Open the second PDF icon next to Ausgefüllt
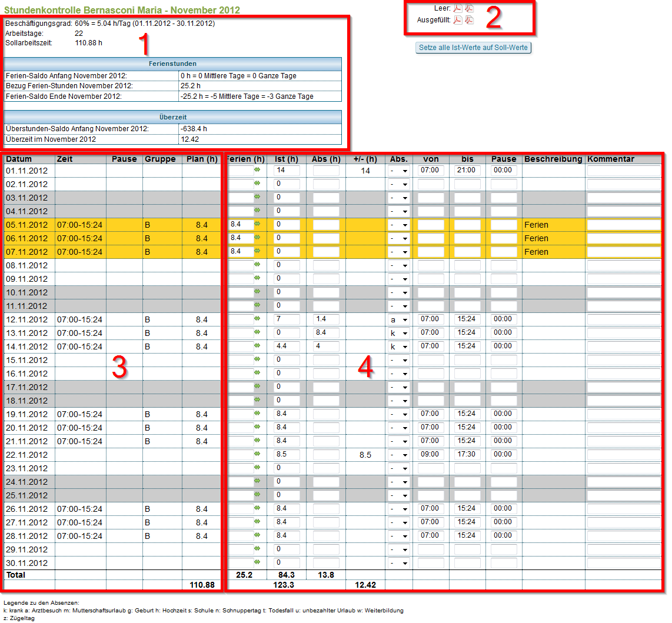This screenshot has height=623, width=672. (469, 20)
